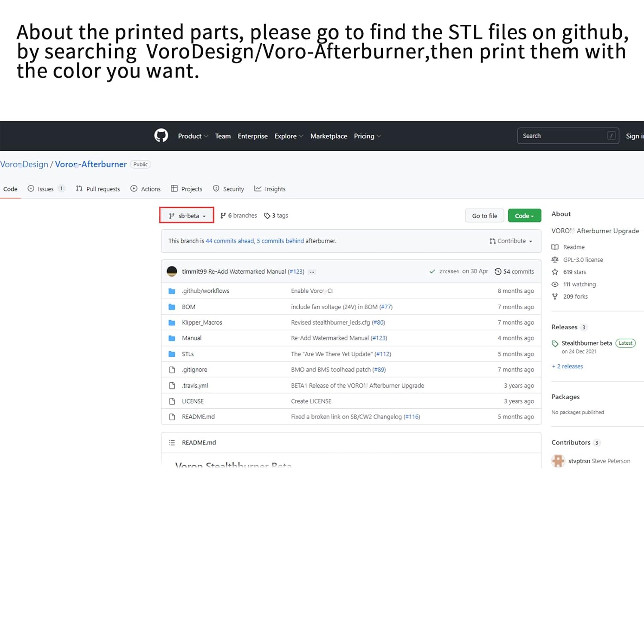Open the 5 commits behind link
644x644 pixels.
coord(280,241)
